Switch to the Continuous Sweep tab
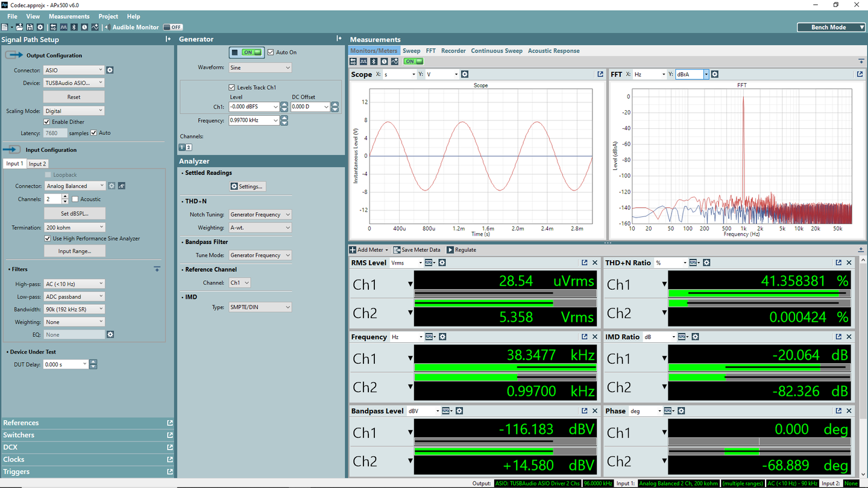Screen dimensions: 868x488 click(496, 51)
